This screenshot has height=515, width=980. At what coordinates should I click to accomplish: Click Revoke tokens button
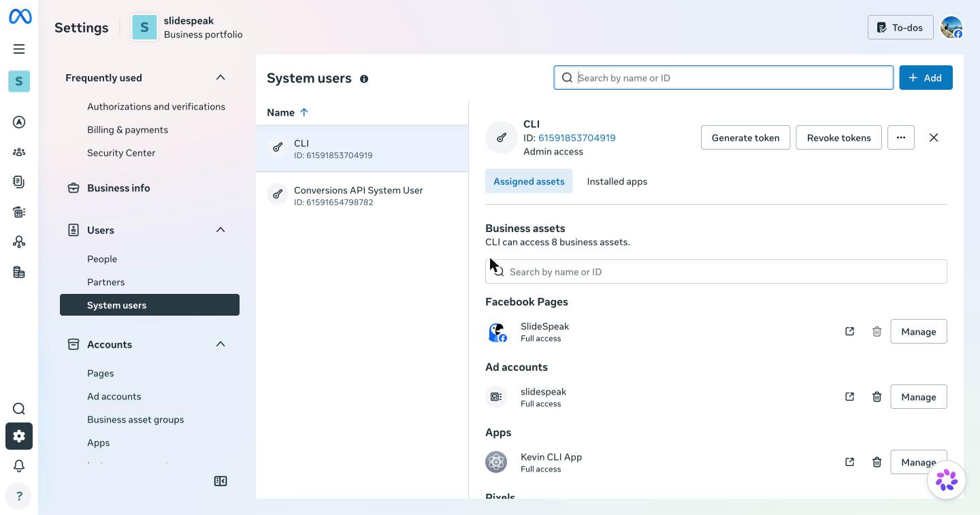(838, 137)
